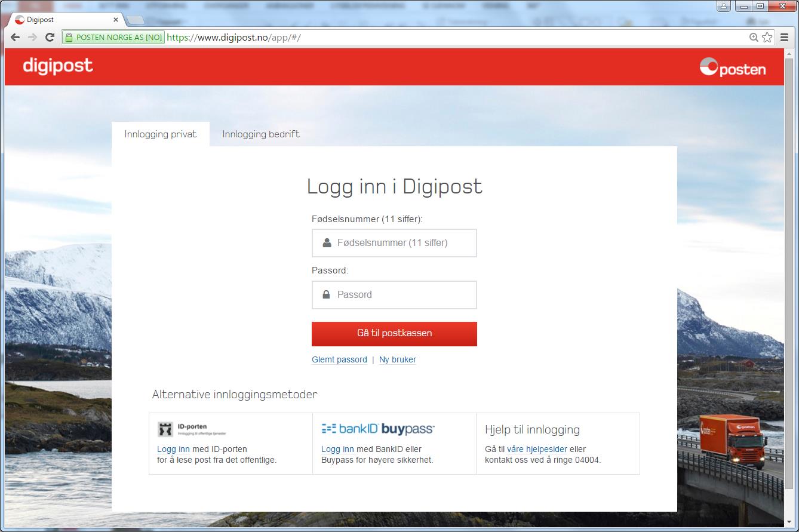Click the Alternative innloggingsmetoder heading
Screen dimensions: 799x532
(x=235, y=394)
